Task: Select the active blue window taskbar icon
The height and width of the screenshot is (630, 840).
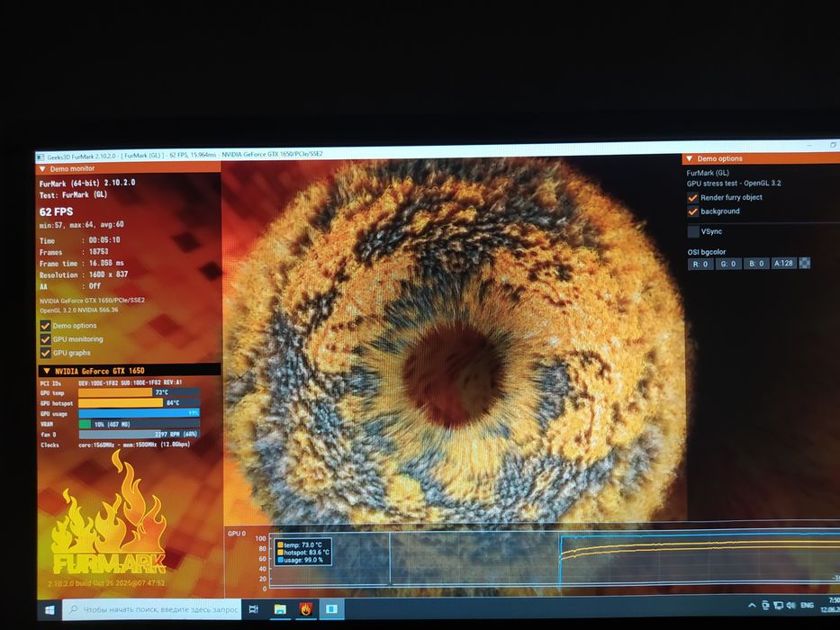Action: (331, 609)
